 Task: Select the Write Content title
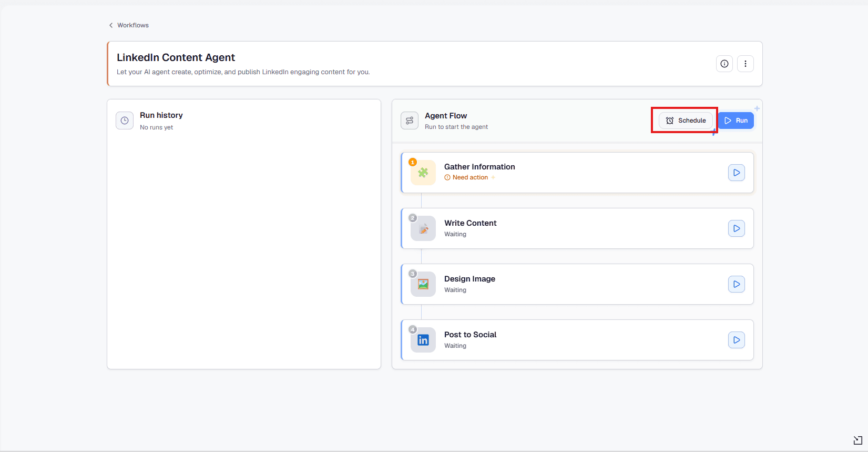point(471,223)
